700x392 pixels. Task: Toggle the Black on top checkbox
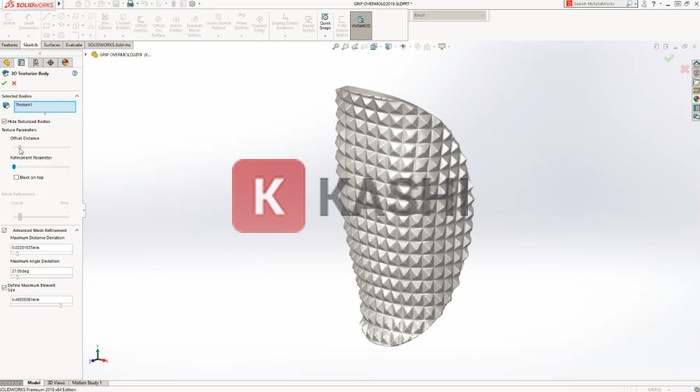point(16,178)
